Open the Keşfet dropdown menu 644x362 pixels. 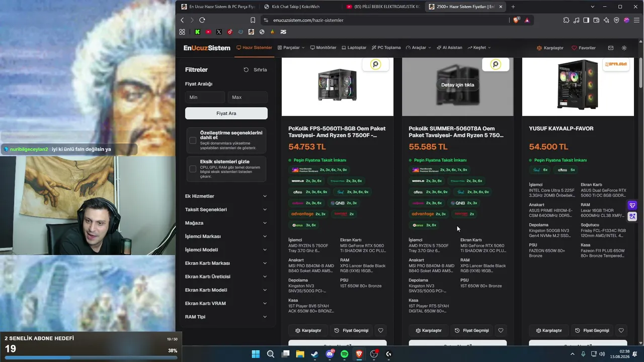click(479, 48)
